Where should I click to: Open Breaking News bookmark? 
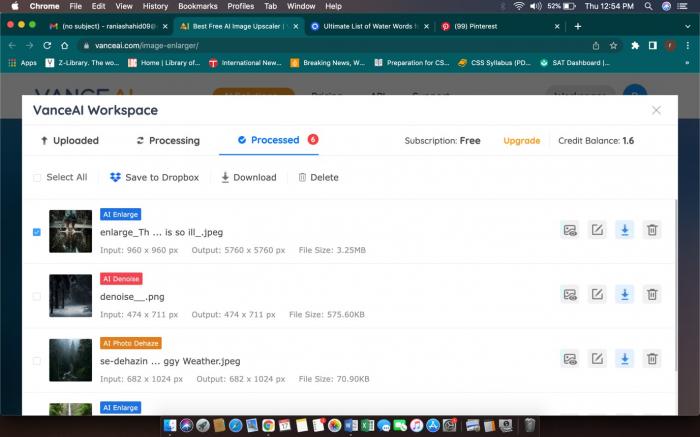327,63
